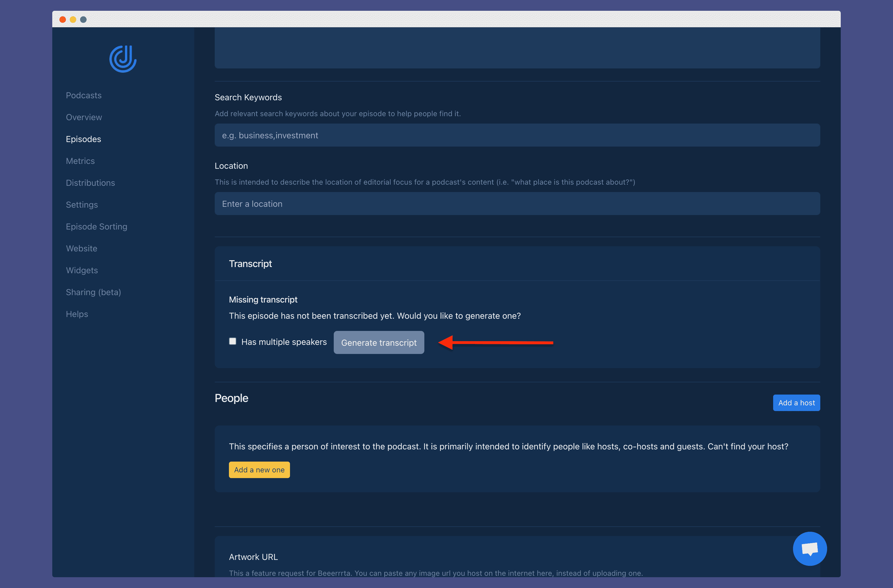Open the Metrics page

coord(80,161)
